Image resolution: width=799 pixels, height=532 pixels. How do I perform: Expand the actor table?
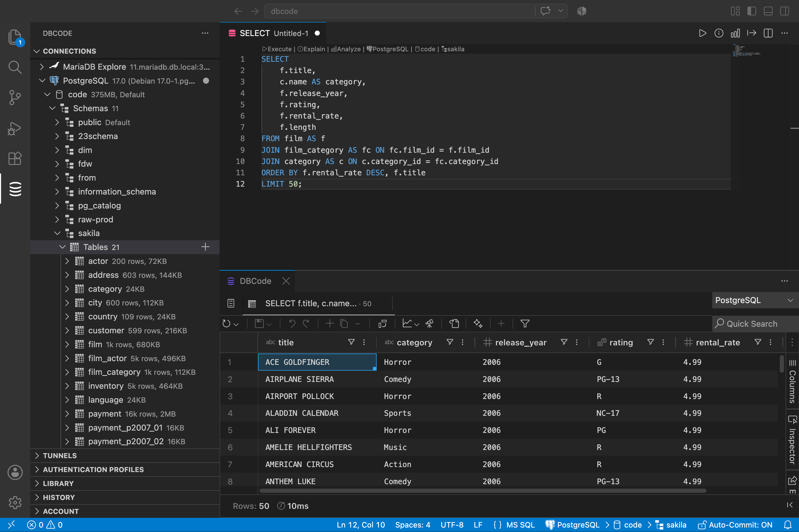pyautogui.click(x=67, y=261)
